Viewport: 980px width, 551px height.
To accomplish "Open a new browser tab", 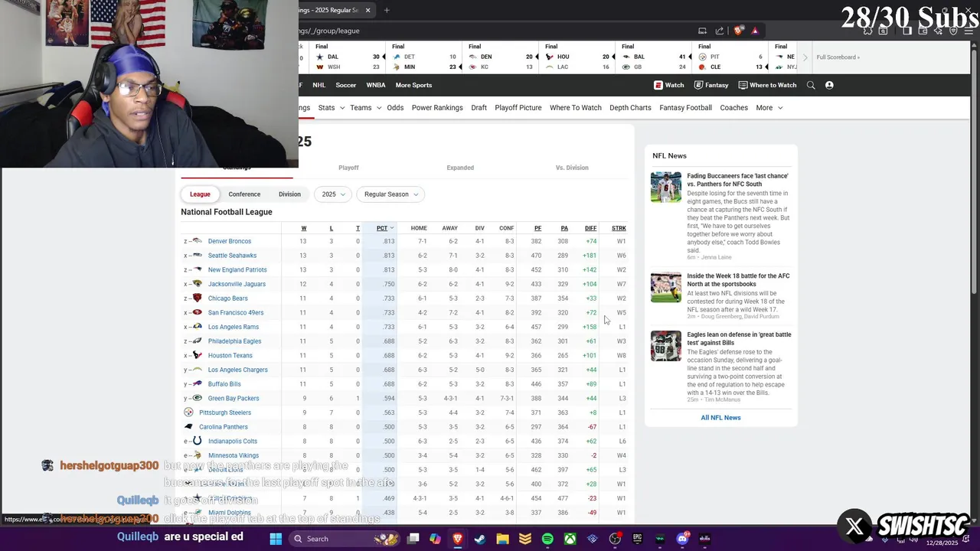I will click(387, 10).
